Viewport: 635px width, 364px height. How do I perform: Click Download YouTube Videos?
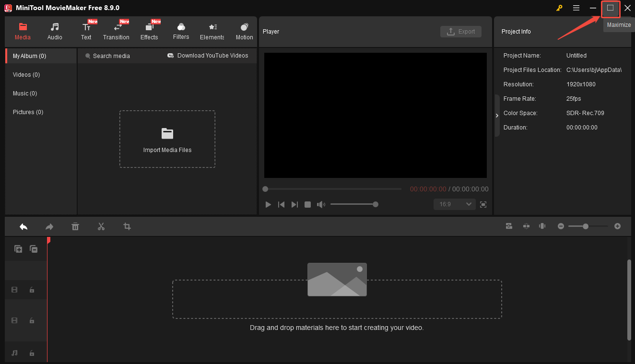click(x=208, y=56)
